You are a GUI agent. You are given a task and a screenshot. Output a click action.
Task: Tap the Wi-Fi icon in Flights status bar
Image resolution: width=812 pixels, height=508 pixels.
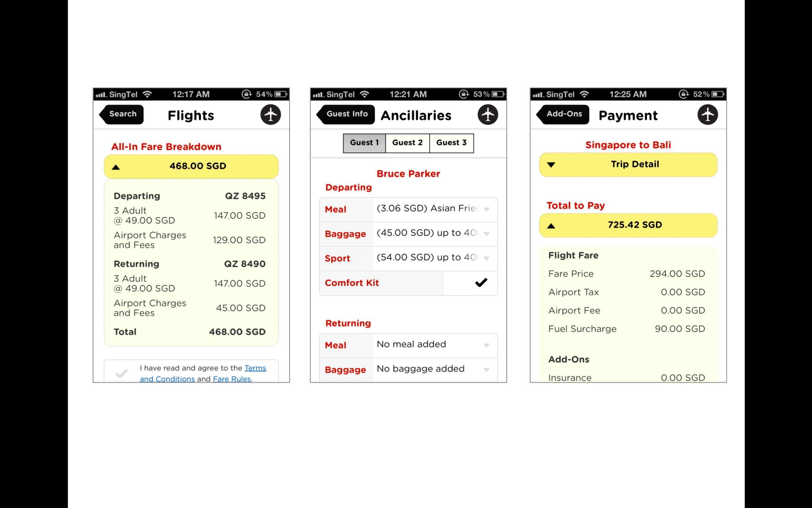coord(147,94)
